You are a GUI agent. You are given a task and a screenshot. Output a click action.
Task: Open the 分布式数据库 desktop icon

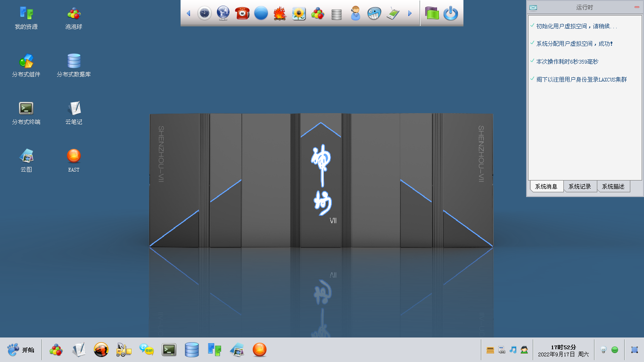tap(74, 65)
